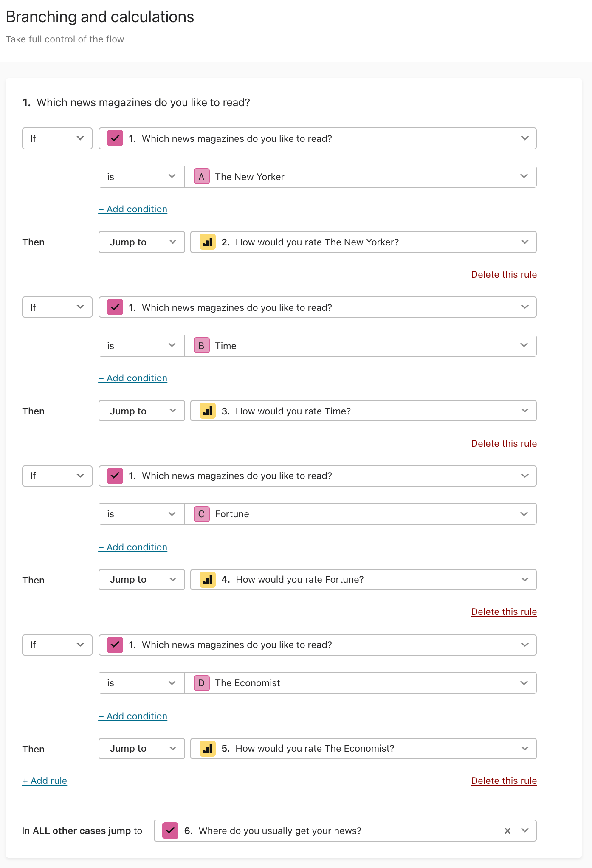Clear the default jump selection with the X
The width and height of the screenshot is (592, 868).
click(x=507, y=830)
